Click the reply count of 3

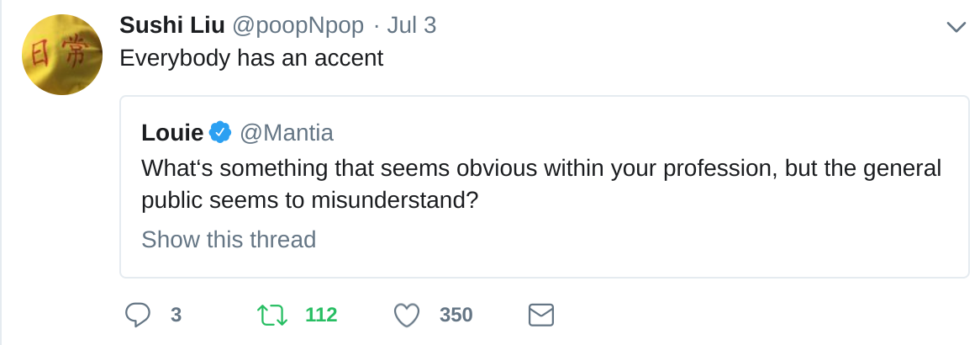click(176, 315)
